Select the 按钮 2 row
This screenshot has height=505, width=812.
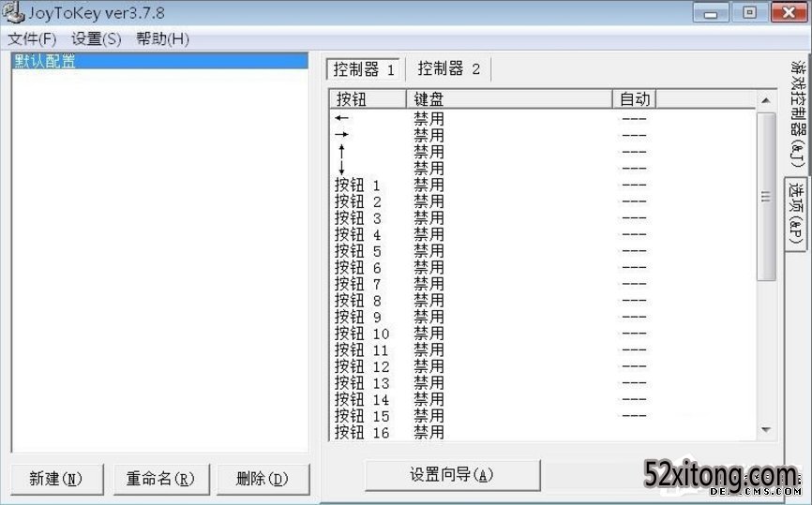(543, 201)
